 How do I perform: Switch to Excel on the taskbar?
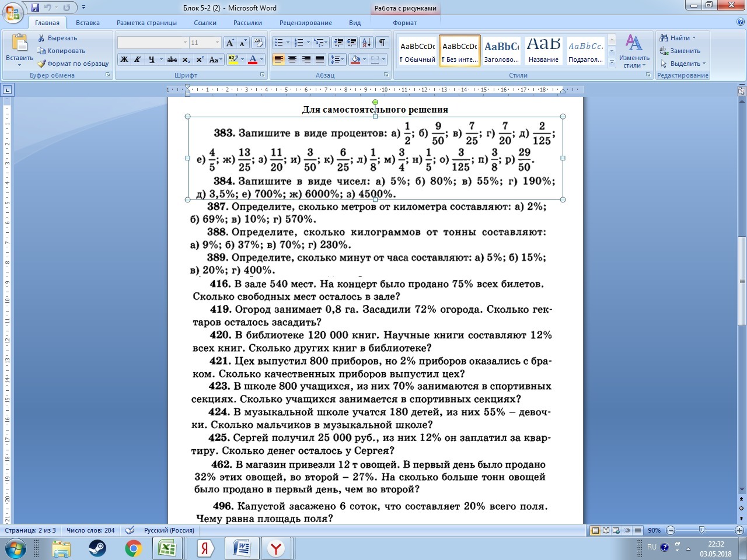point(168,548)
